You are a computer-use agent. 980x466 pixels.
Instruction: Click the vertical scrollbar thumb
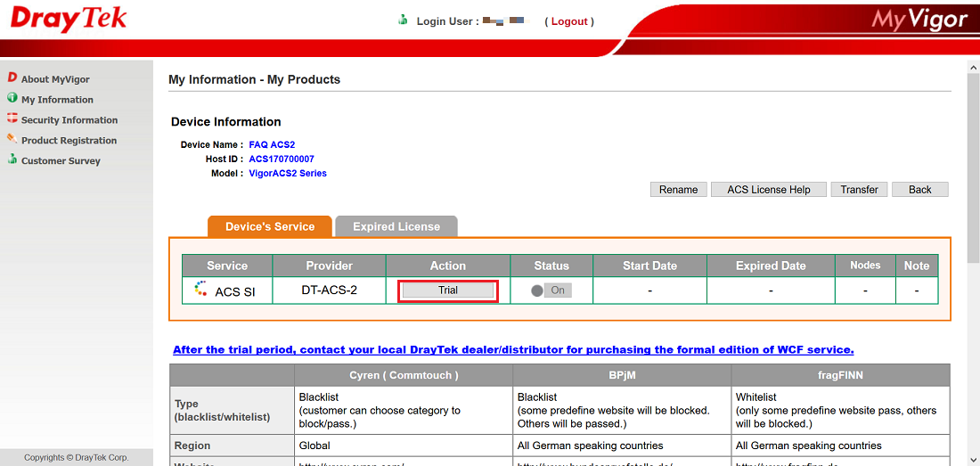tap(974, 168)
